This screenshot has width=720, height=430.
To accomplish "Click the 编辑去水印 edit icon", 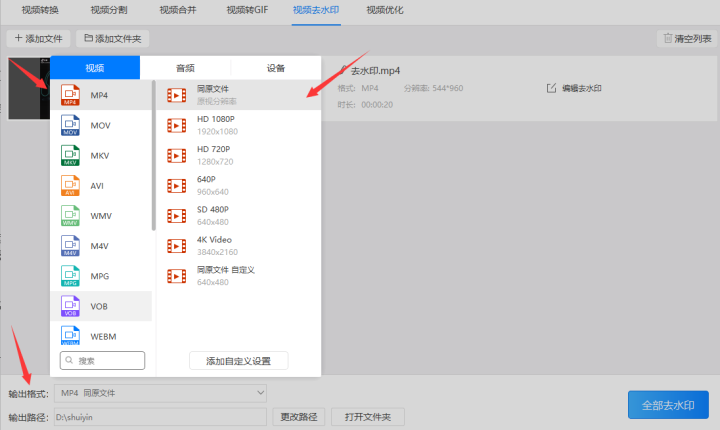I will [x=551, y=88].
